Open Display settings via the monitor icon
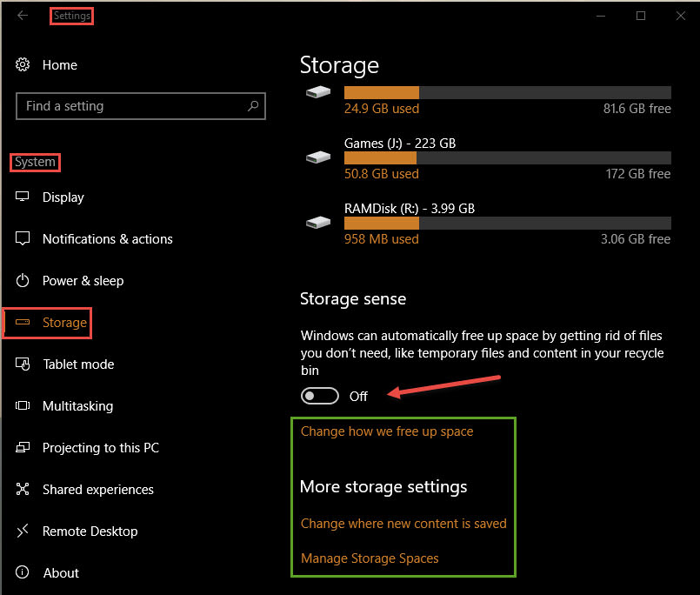Viewport: 700px width, 595px height. pos(23,197)
